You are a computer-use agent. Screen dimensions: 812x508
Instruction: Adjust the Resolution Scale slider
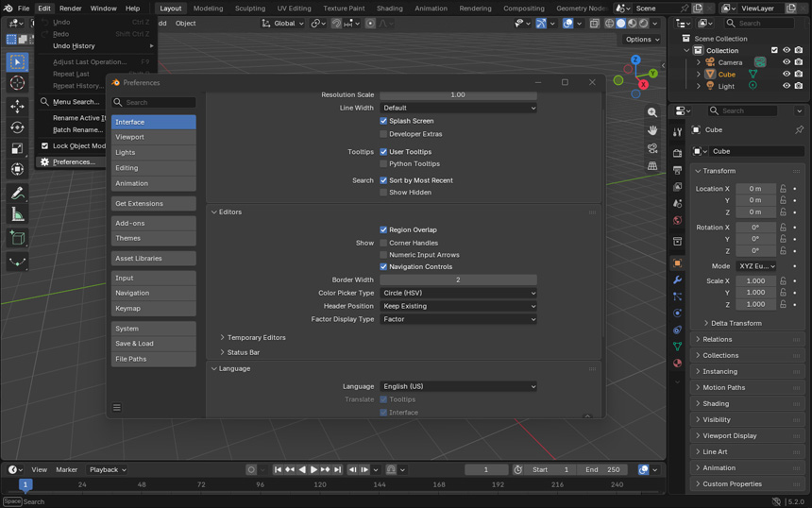[x=458, y=94]
